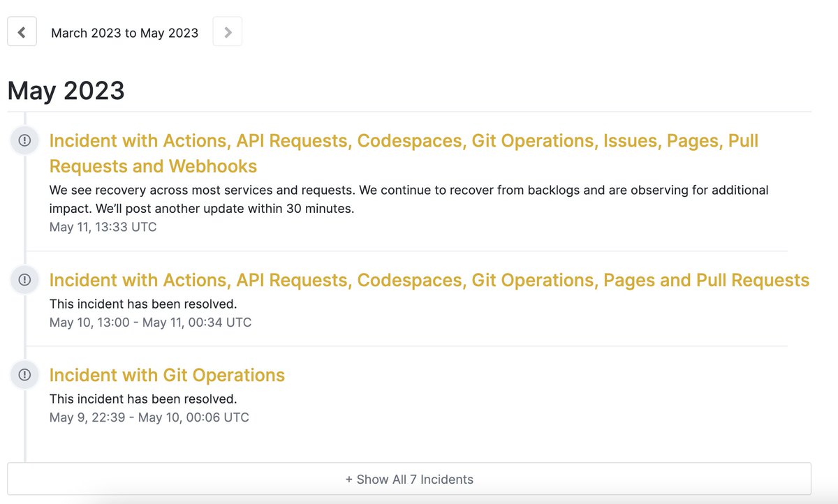Click the March 2023 to May 2023 range
838x504 pixels.
pos(125,33)
